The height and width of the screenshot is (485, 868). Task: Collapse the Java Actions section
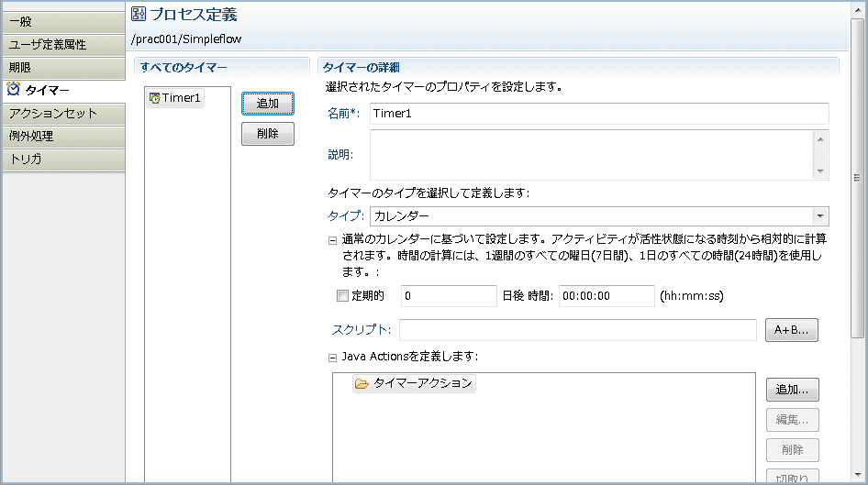(x=332, y=358)
